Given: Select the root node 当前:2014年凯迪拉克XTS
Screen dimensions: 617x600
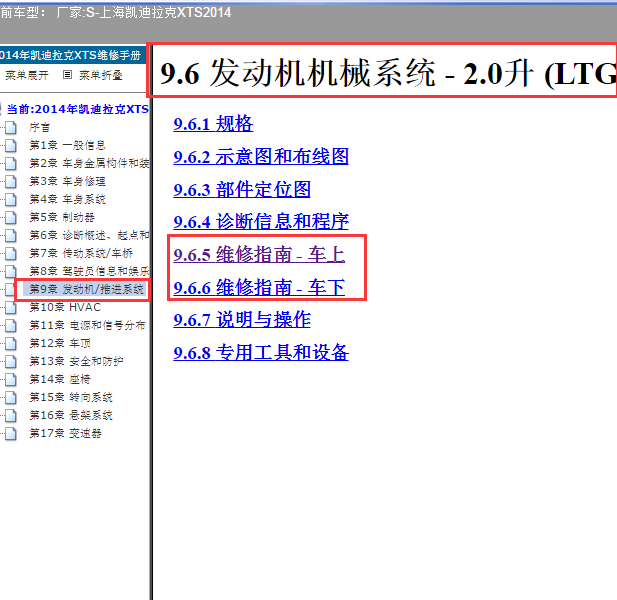Looking at the screenshot, I should (78, 109).
